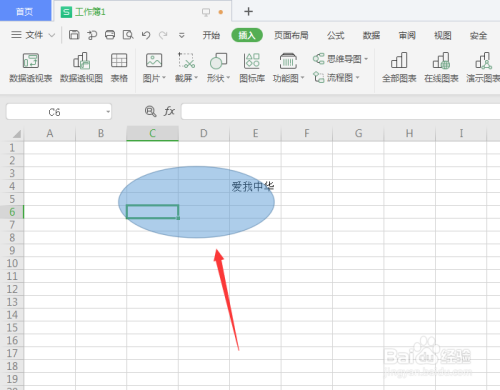Click the Screenshot (截屏) icon
Screen dimensions: 500x390
(x=186, y=61)
